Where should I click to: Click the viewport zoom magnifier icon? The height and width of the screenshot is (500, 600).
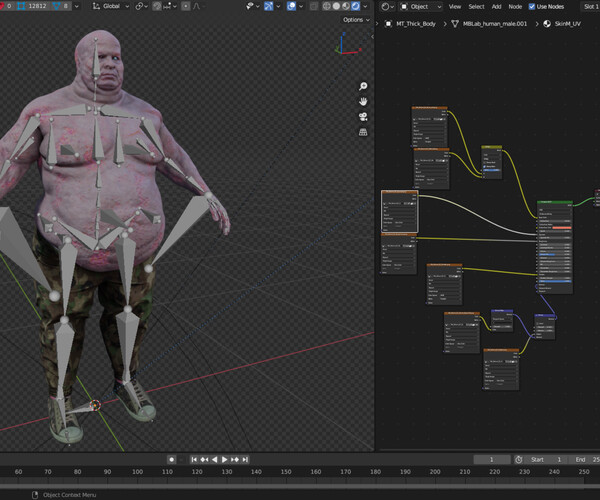(363, 86)
